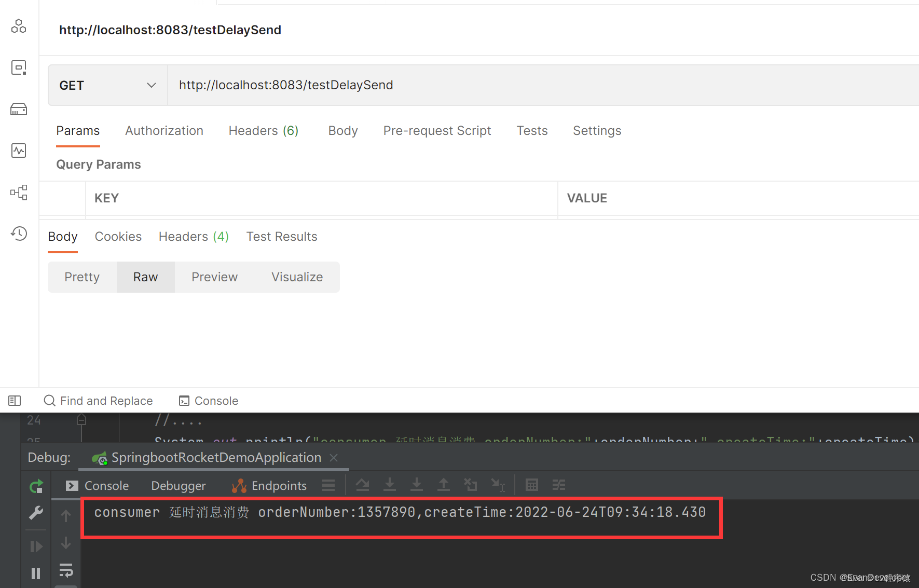Screen dimensions: 919x588
Task: Open the GET method dropdown
Action: click(x=108, y=85)
